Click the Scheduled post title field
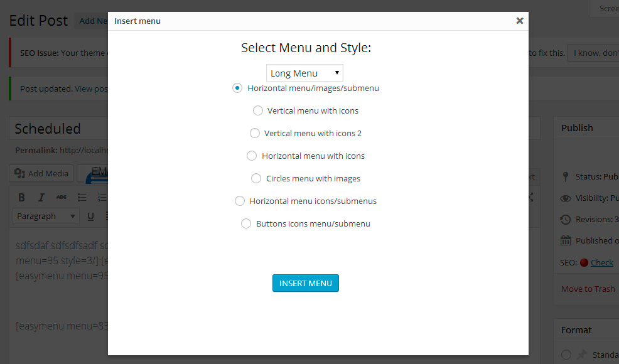This screenshot has height=364, width=619. click(58, 128)
